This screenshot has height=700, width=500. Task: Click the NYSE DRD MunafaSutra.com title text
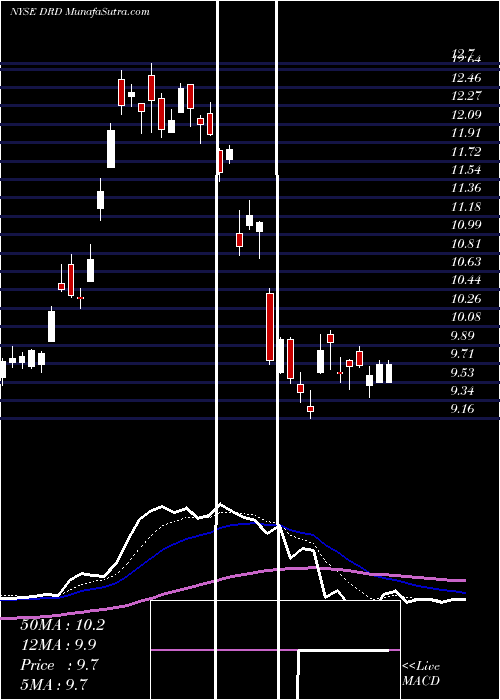click(80, 12)
